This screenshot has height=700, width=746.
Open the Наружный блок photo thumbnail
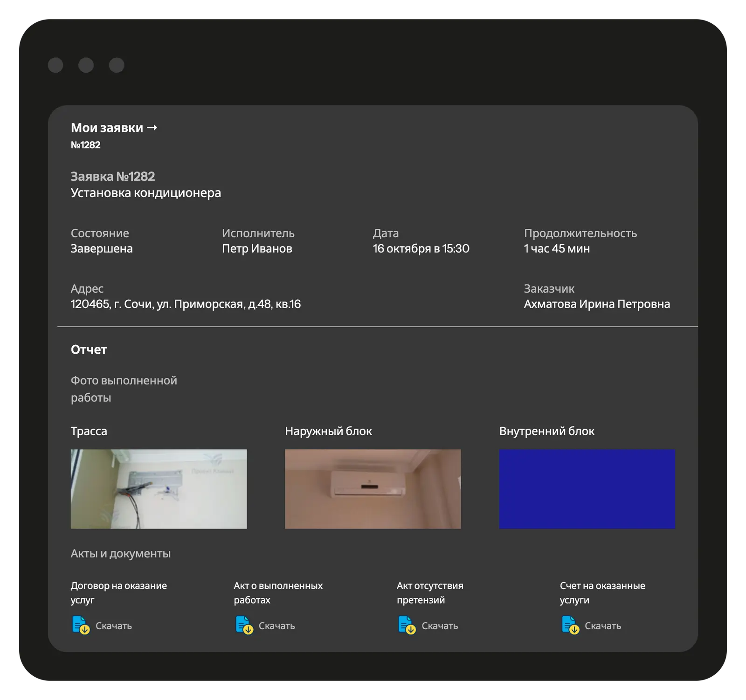[373, 489]
